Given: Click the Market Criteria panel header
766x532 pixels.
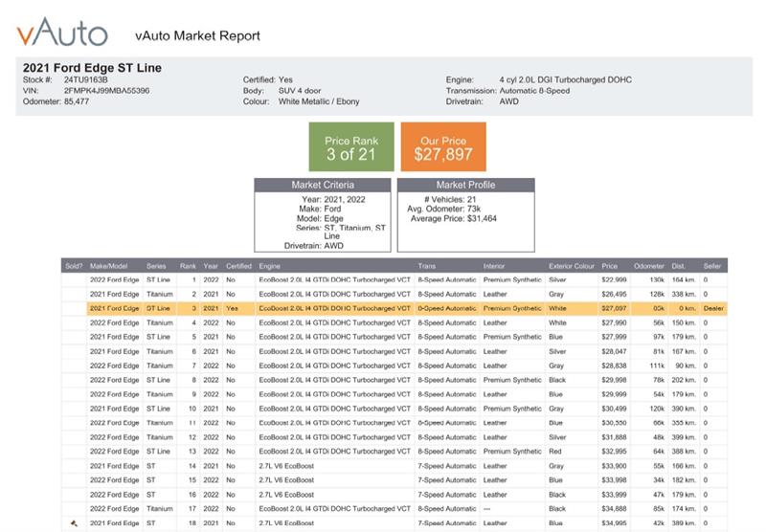Looking at the screenshot, I should tap(323, 185).
